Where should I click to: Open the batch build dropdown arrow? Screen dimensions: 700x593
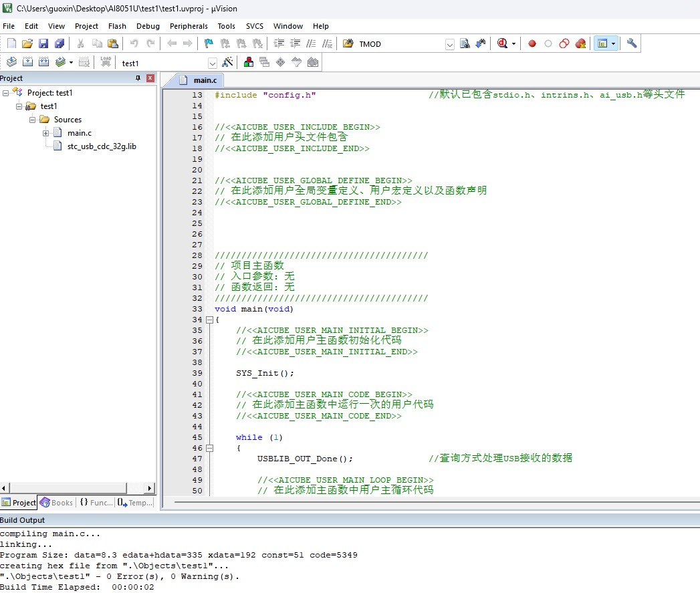(71, 63)
